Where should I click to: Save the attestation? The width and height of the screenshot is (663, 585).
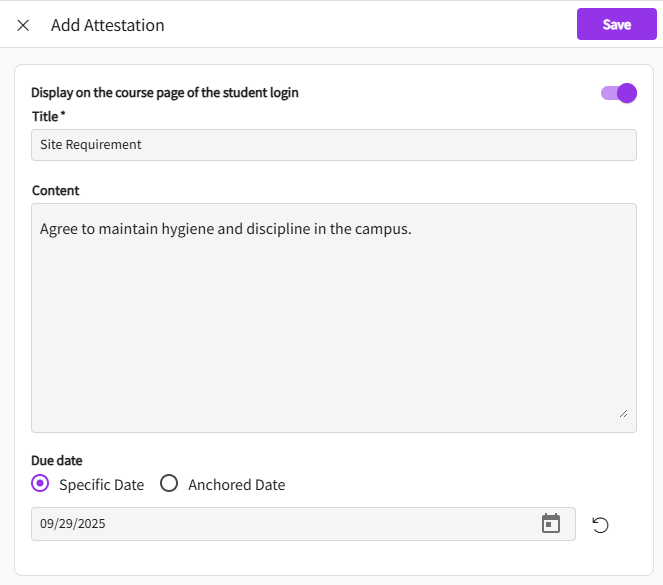pos(616,24)
